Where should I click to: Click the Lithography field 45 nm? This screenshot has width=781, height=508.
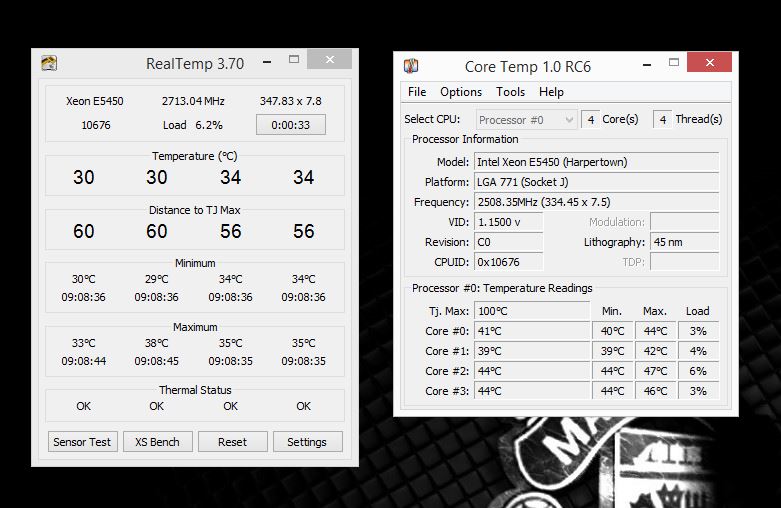[x=684, y=242]
